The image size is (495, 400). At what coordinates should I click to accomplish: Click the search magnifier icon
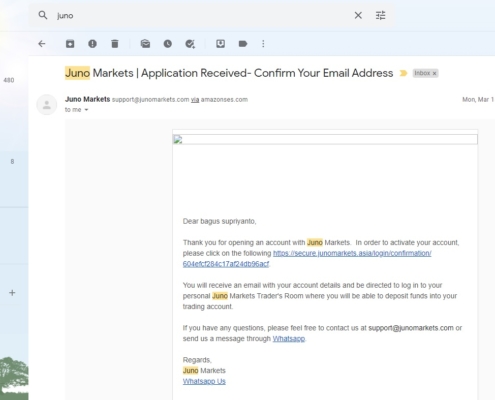click(x=43, y=15)
